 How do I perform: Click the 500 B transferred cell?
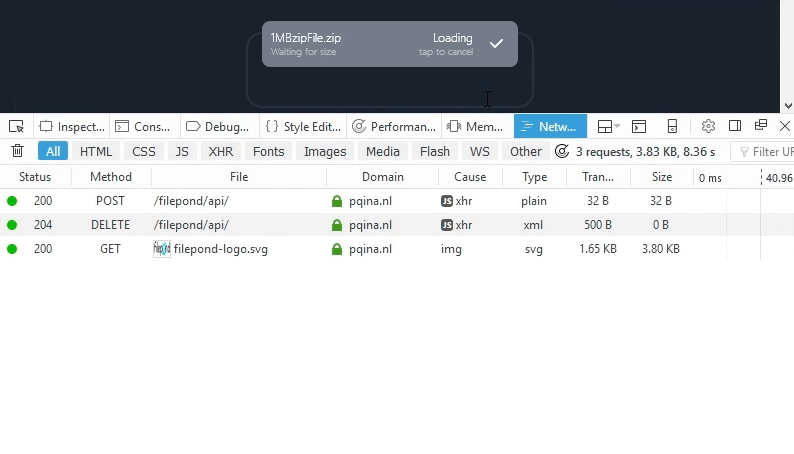pyautogui.click(x=598, y=225)
